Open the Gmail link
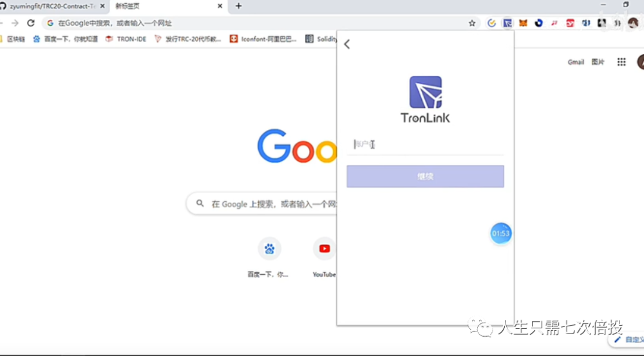This screenshot has width=644, height=356. (576, 62)
